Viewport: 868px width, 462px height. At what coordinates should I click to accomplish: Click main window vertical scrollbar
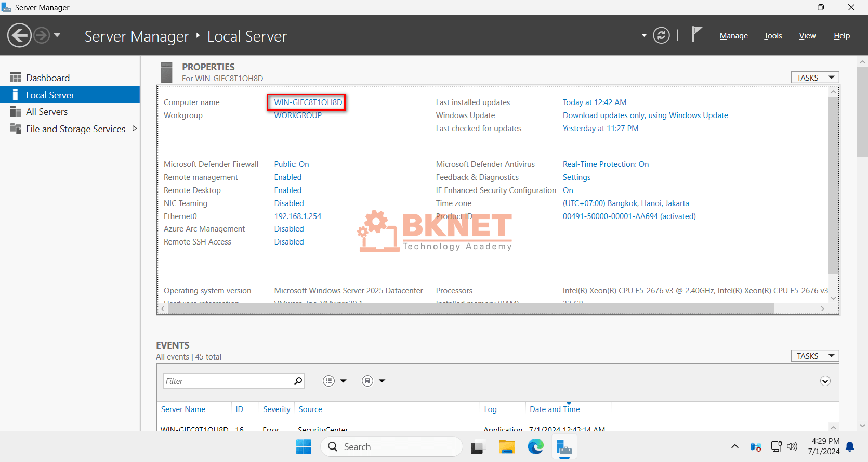click(862, 111)
